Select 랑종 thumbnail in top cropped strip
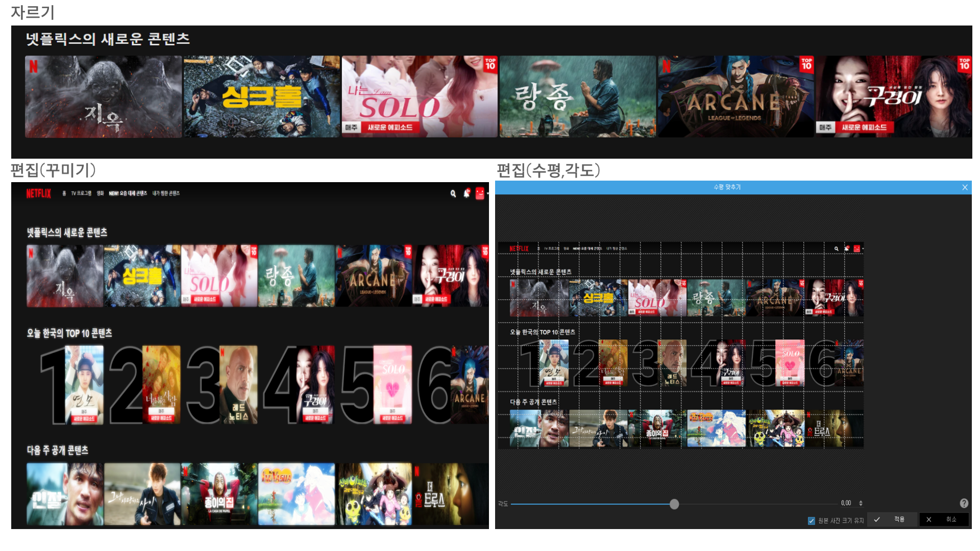Screen dimensions: 980x551 578,96
